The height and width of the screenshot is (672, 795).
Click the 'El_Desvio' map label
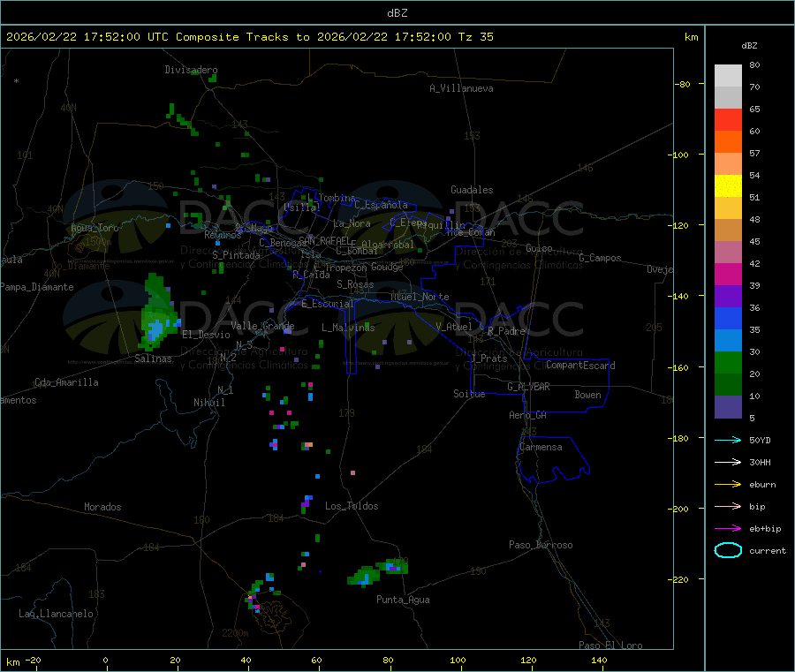[207, 335]
